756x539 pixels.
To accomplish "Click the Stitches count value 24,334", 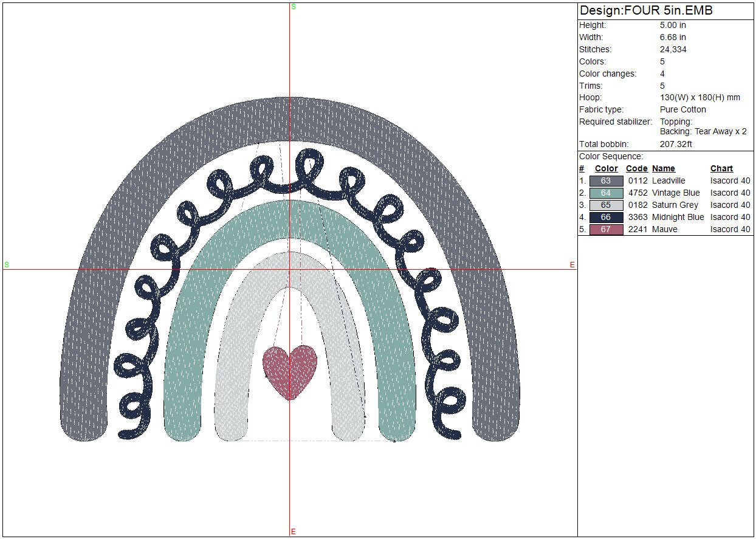I will (x=673, y=49).
